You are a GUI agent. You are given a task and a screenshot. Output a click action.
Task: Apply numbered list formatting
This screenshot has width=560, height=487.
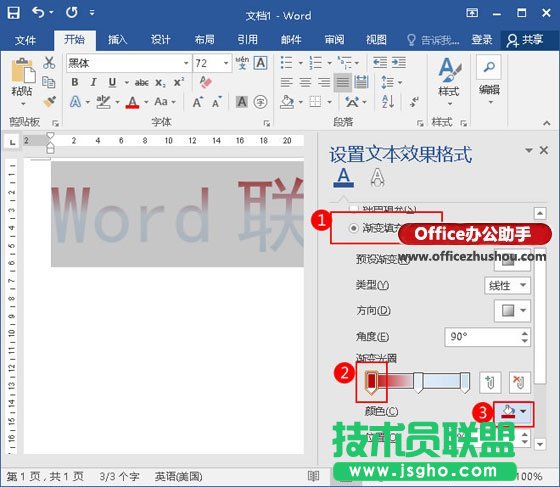click(316, 62)
